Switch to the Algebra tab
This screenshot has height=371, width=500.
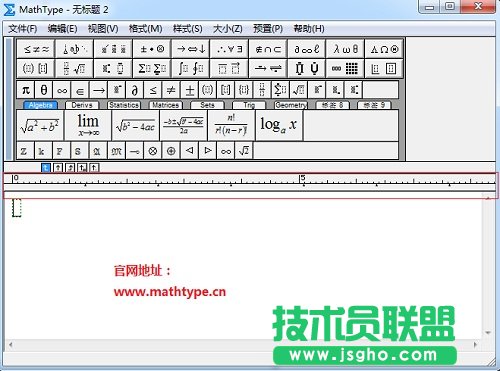click(41, 105)
